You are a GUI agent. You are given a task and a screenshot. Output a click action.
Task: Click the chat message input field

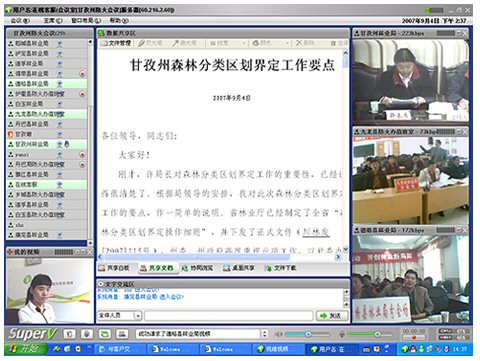tap(229, 315)
